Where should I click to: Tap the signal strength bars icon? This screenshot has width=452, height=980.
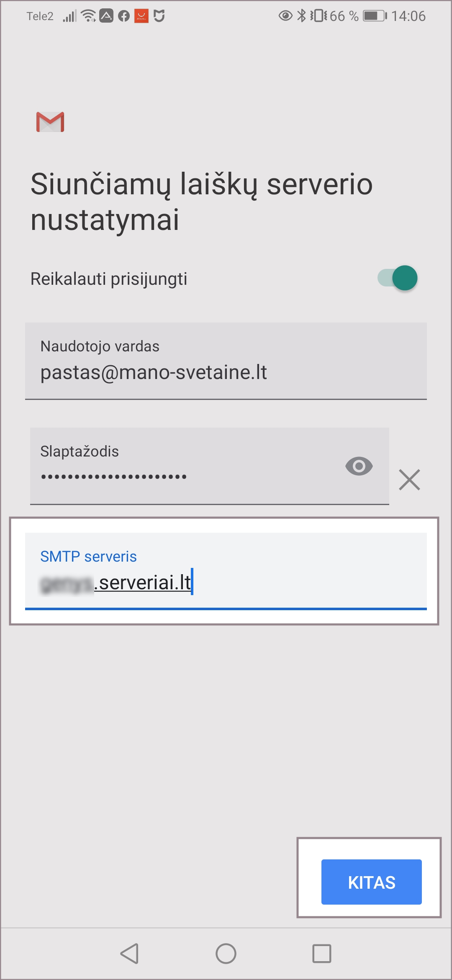69,16
